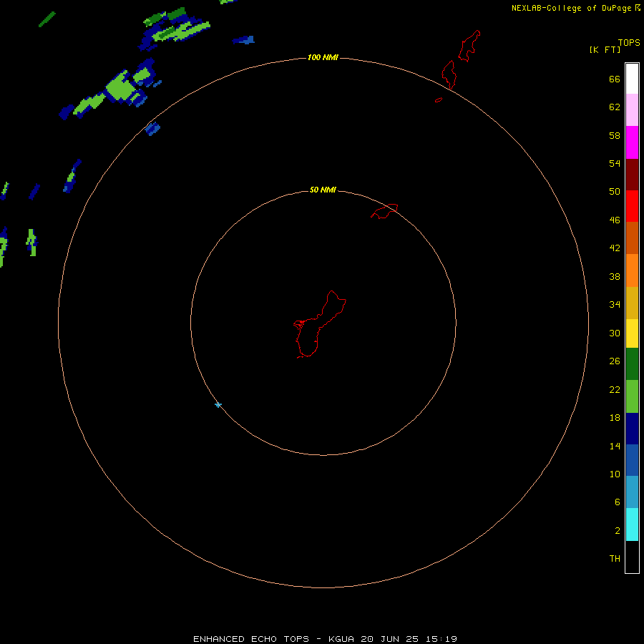The image size is (644, 644).
Task: Click the light green 22 kft swatch
Action: coord(632,396)
